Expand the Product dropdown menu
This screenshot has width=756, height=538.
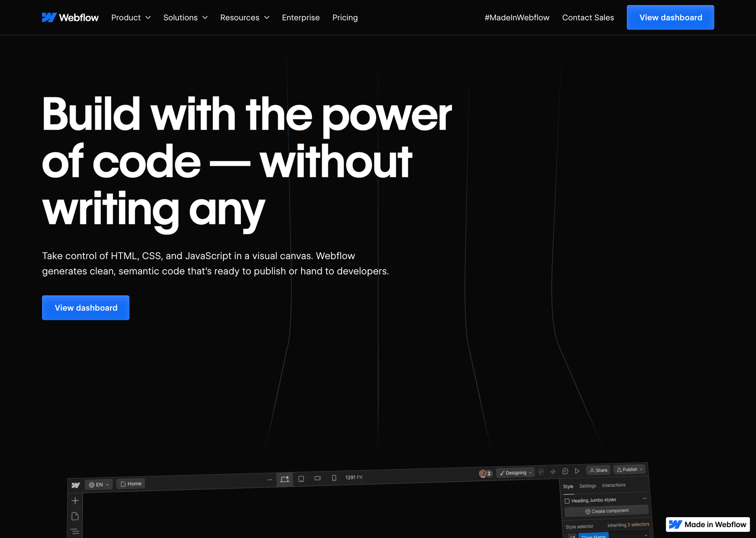pyautogui.click(x=131, y=17)
